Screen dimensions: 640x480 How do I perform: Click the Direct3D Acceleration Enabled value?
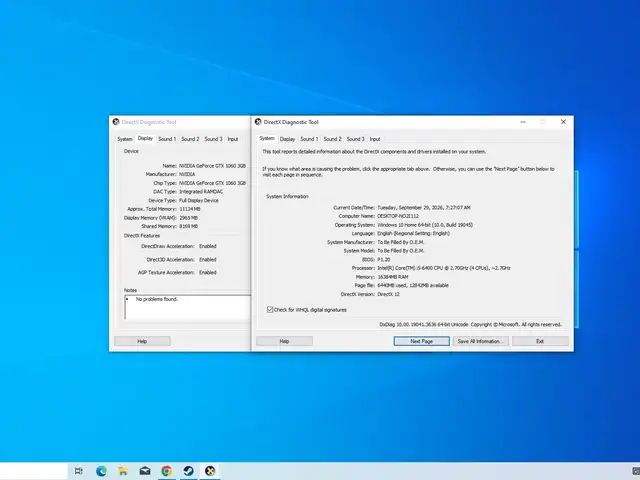pyautogui.click(x=208, y=260)
